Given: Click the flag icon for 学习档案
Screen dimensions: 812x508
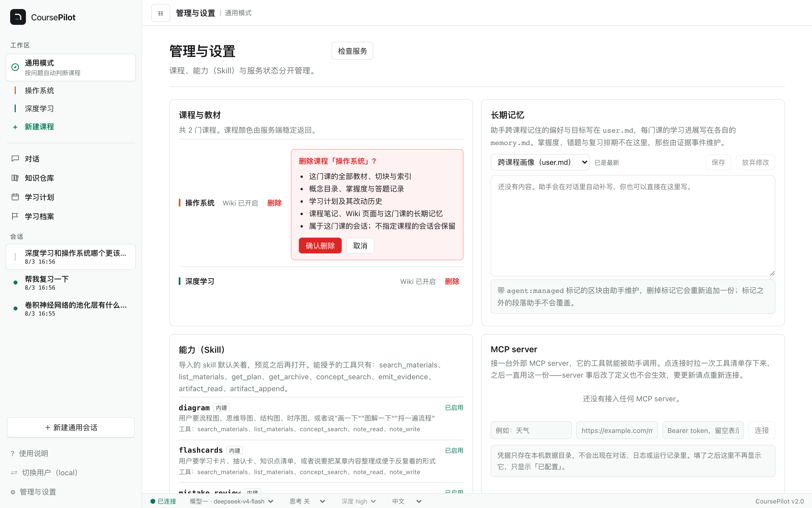Looking at the screenshot, I should coord(15,216).
